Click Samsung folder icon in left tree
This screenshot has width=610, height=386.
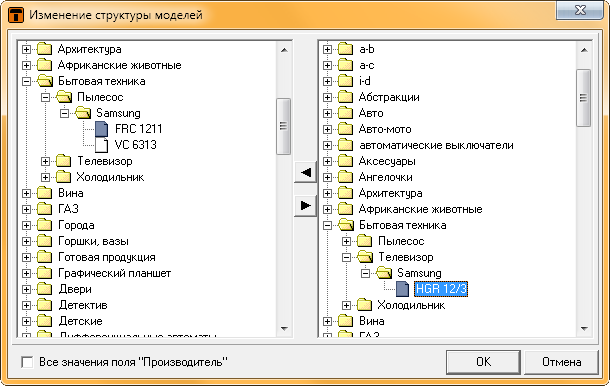pyautogui.click(x=83, y=113)
